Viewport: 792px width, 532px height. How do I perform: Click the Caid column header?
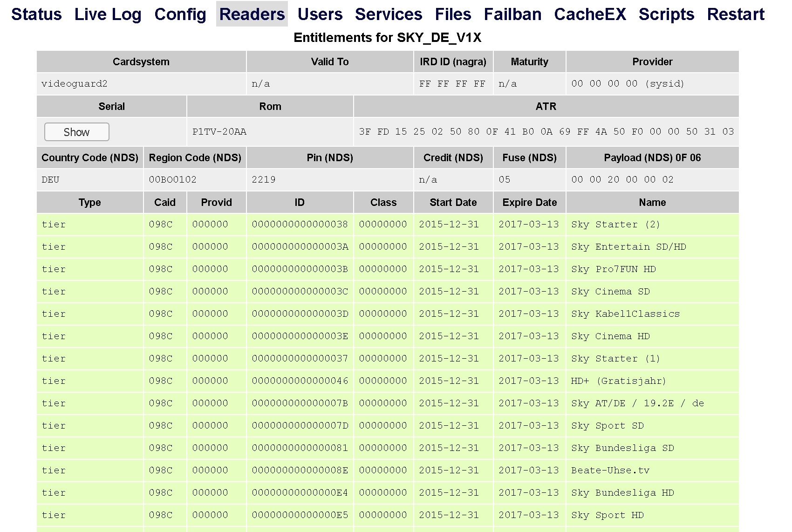pyautogui.click(x=165, y=202)
